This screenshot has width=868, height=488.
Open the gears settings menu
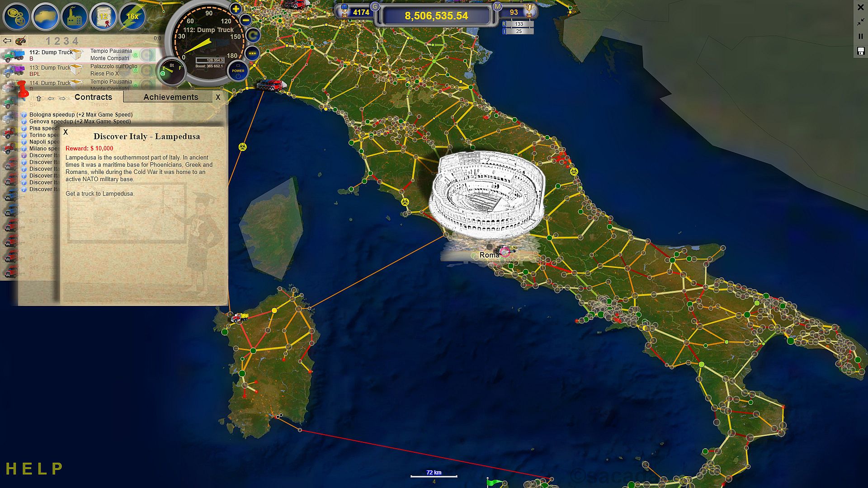click(16, 17)
